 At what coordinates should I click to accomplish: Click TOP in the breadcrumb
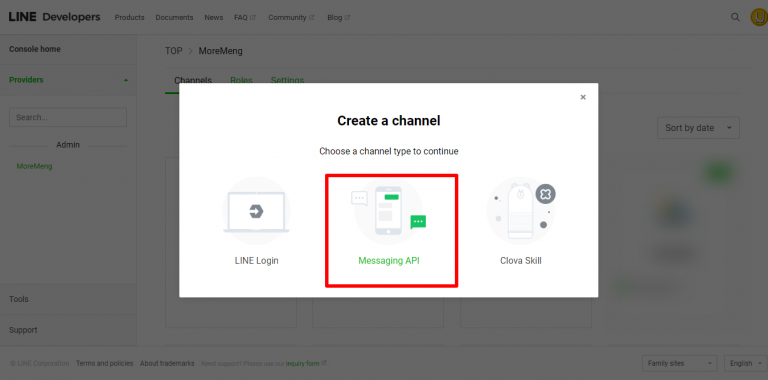[x=173, y=51]
